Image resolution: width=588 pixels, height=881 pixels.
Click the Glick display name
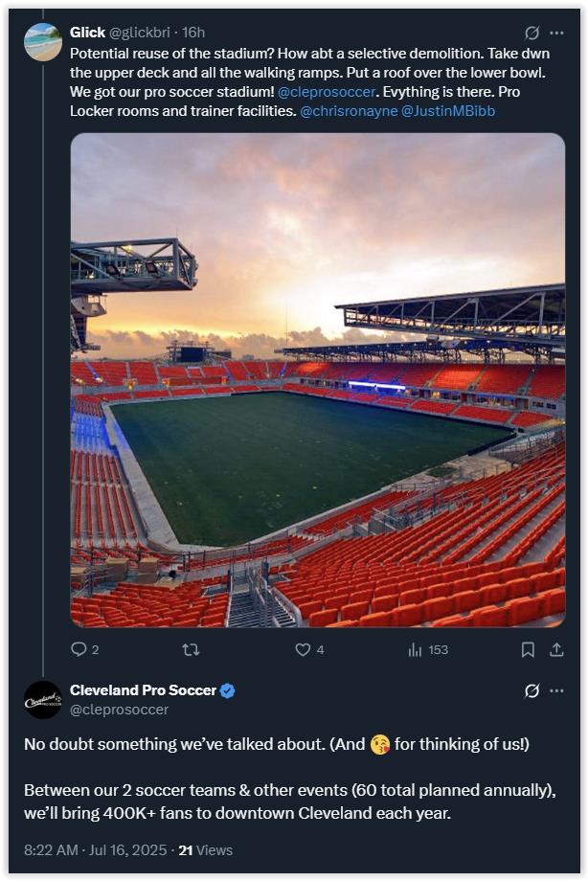coord(87,33)
